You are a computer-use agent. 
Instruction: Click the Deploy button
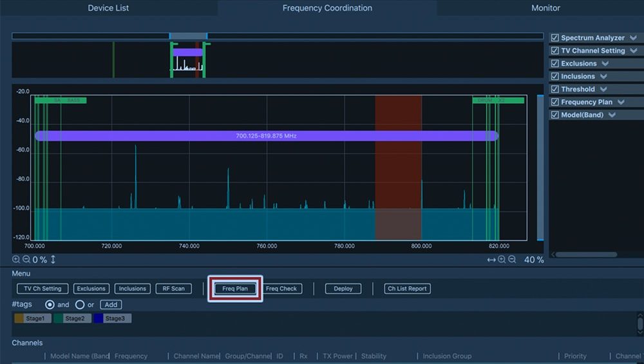tap(343, 289)
